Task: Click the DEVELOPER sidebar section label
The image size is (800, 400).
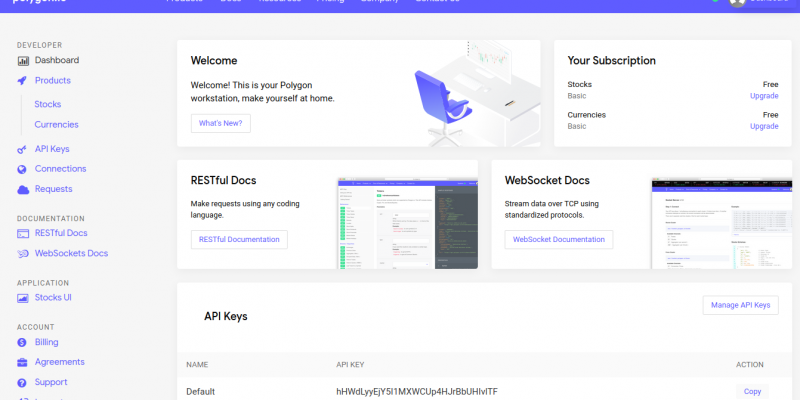Action: click(39, 45)
